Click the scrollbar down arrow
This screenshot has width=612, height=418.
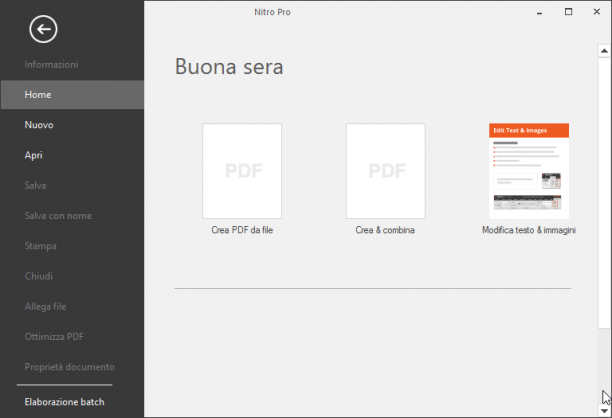[604, 411]
